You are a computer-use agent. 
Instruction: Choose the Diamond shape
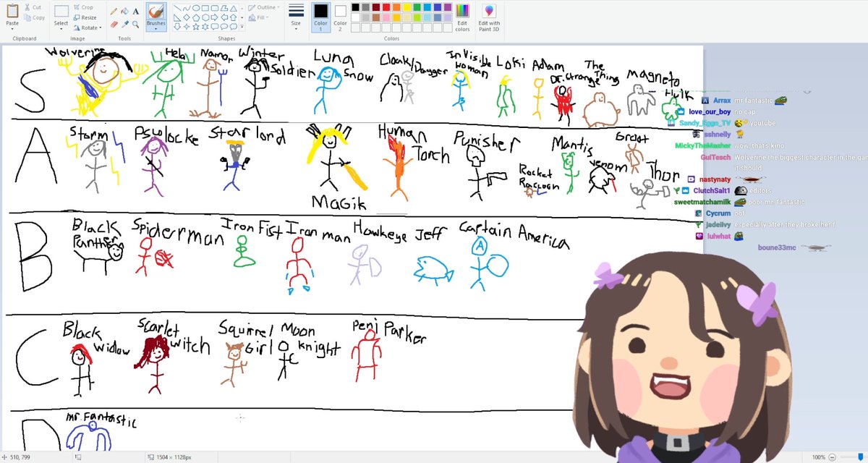click(187, 17)
